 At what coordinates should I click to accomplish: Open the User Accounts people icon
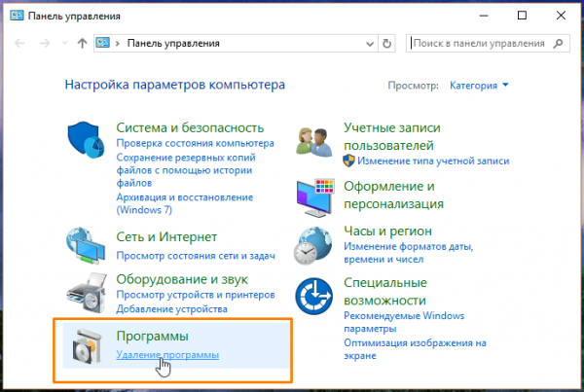click(314, 142)
